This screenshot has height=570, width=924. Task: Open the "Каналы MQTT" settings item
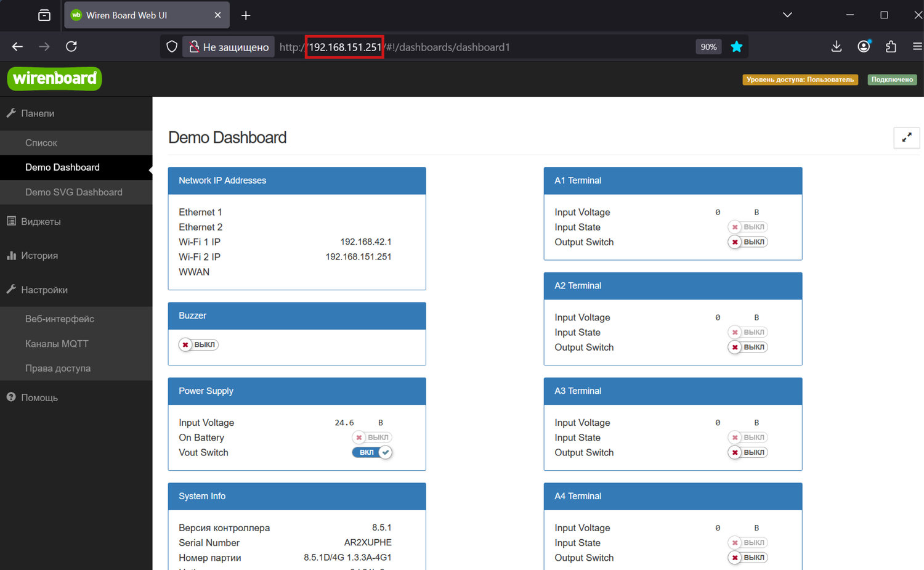point(76,344)
